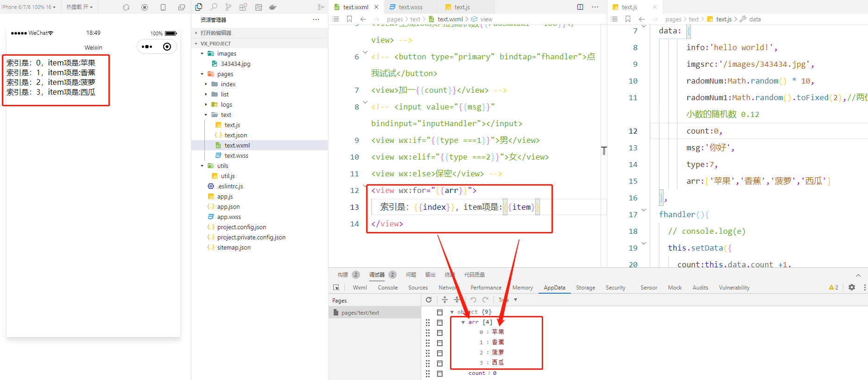
Task: Open the 热重载 hot reload dropdown
Action: pos(79,7)
